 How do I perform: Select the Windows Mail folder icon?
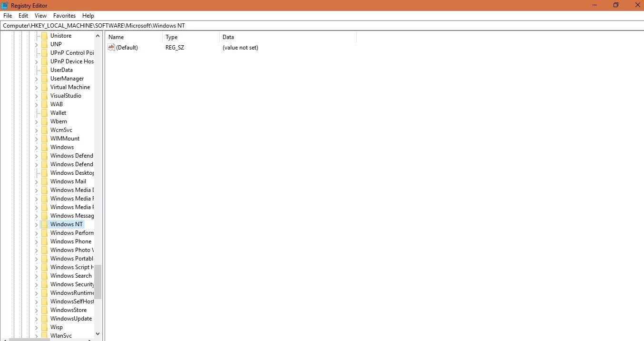coord(44,181)
